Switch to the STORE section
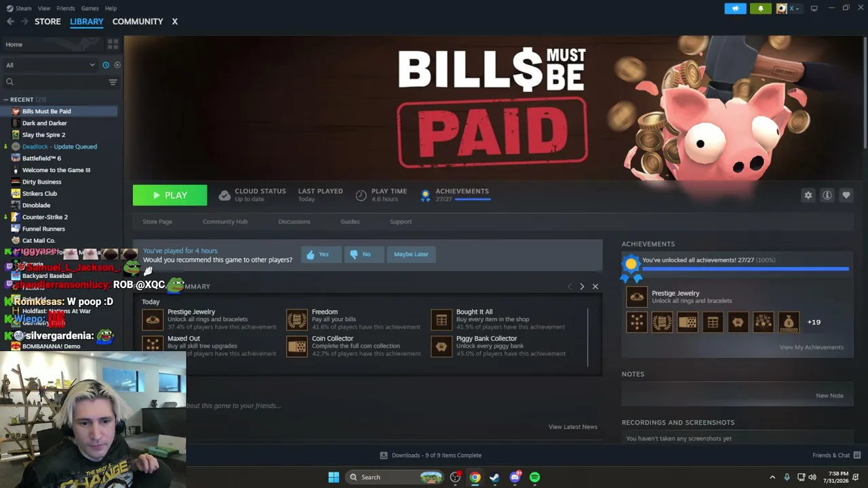The image size is (868, 488). (x=47, y=22)
